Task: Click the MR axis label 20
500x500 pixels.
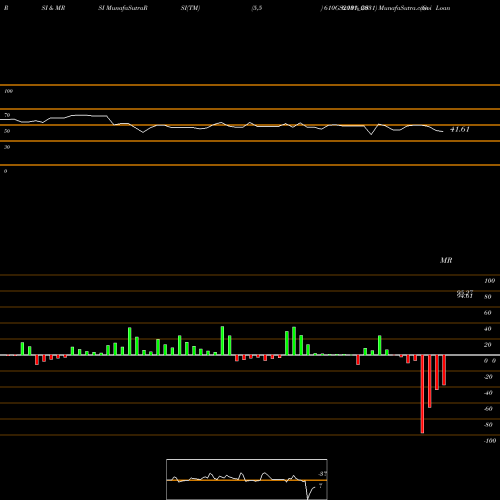Action: [x=488, y=345]
